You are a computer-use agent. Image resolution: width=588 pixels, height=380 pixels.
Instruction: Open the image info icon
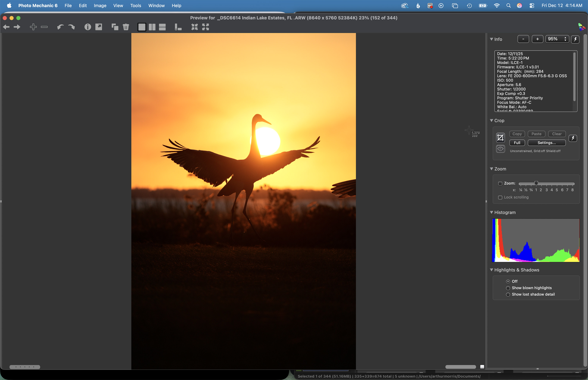pos(88,27)
